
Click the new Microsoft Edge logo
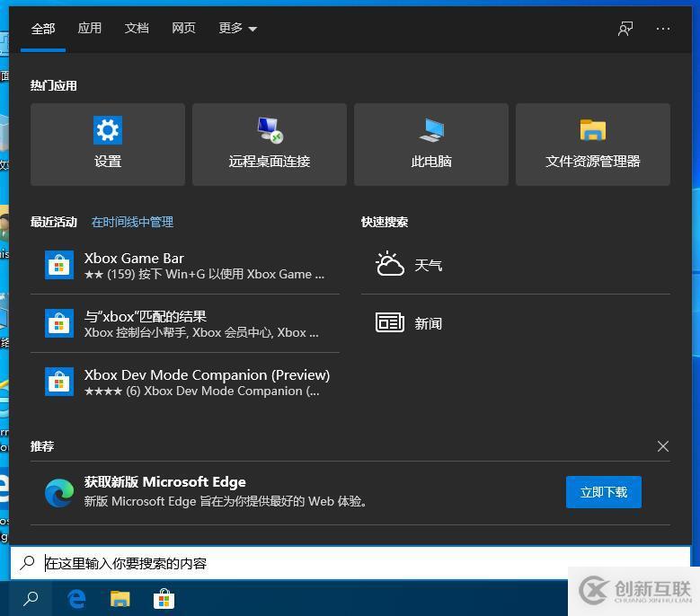(59, 492)
